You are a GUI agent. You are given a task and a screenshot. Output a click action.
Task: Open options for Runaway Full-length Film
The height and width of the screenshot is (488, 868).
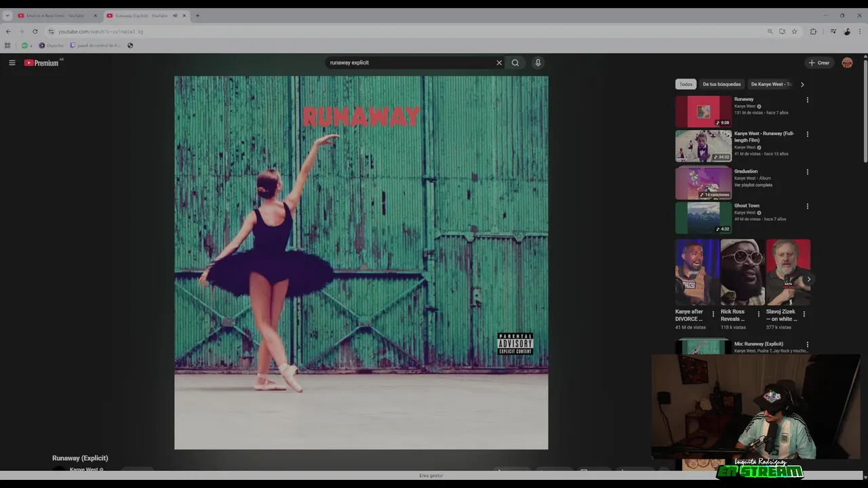807,134
